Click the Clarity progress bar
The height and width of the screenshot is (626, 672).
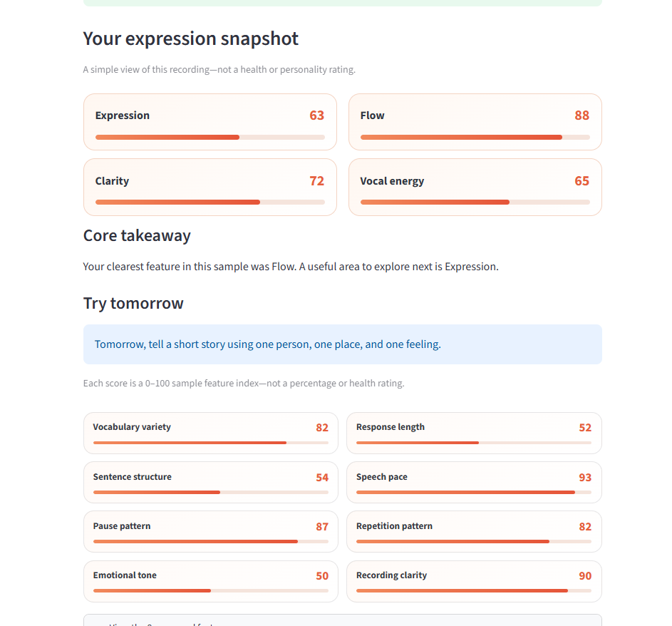(210, 202)
